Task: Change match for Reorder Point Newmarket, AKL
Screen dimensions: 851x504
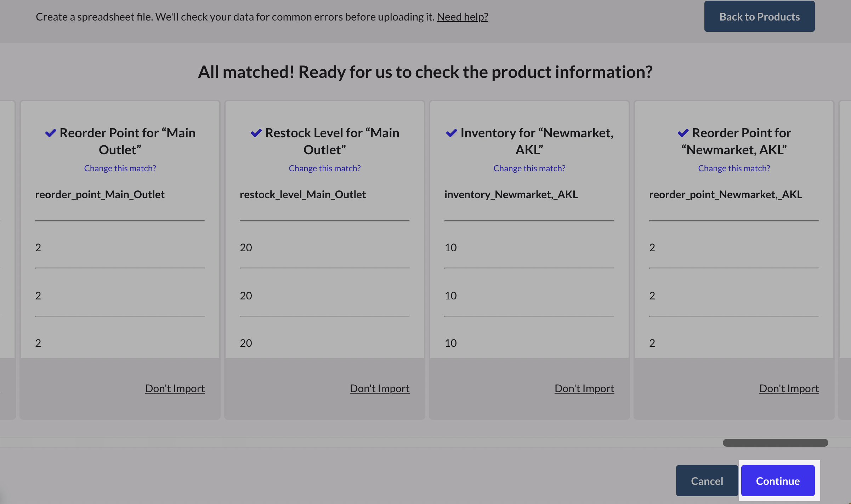Action: pyautogui.click(x=734, y=168)
